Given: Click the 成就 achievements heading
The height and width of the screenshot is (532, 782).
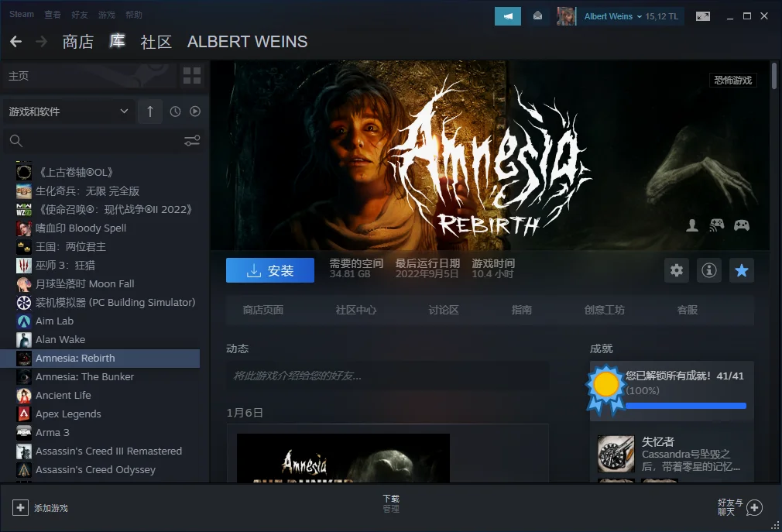Looking at the screenshot, I should pos(601,348).
